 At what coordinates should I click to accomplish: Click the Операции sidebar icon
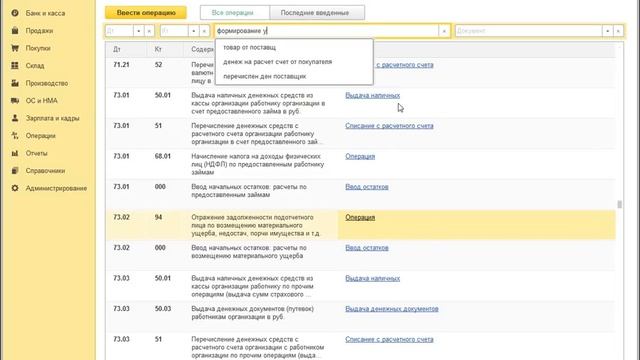point(15,136)
